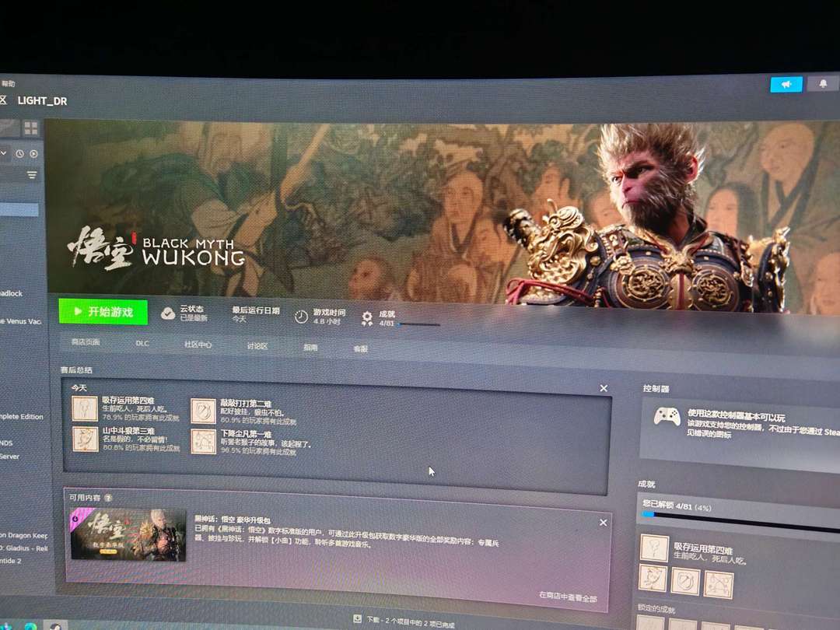Close the post-game summary 今天 panel
Screen dimensions: 840x630
tap(604, 388)
